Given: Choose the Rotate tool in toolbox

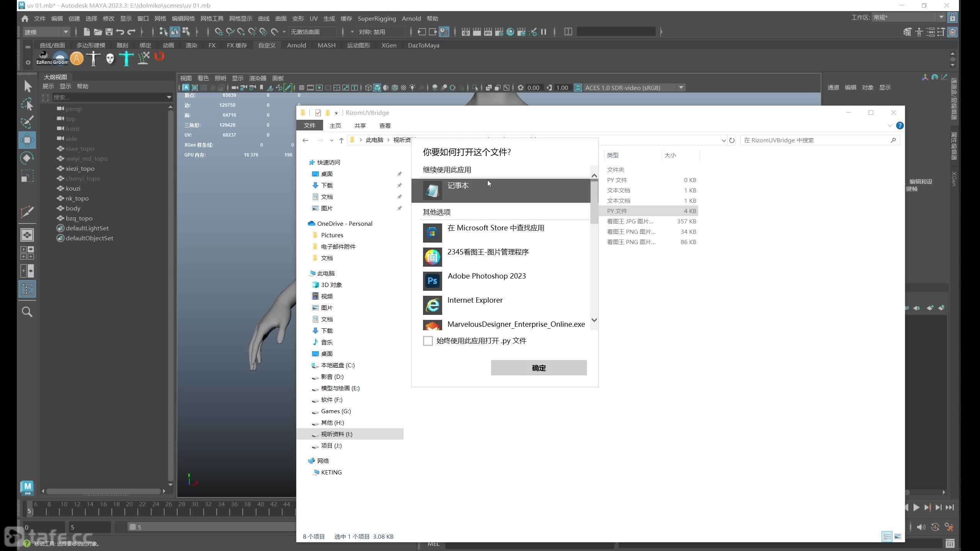Looking at the screenshot, I should click(27, 158).
